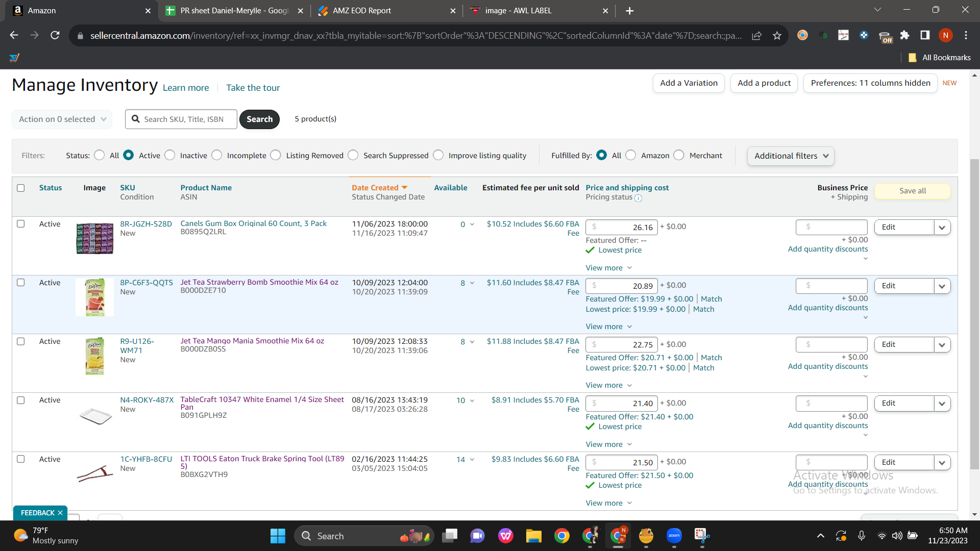Click the pricing status info icon
The height and width of the screenshot is (551, 980).
coord(638,198)
